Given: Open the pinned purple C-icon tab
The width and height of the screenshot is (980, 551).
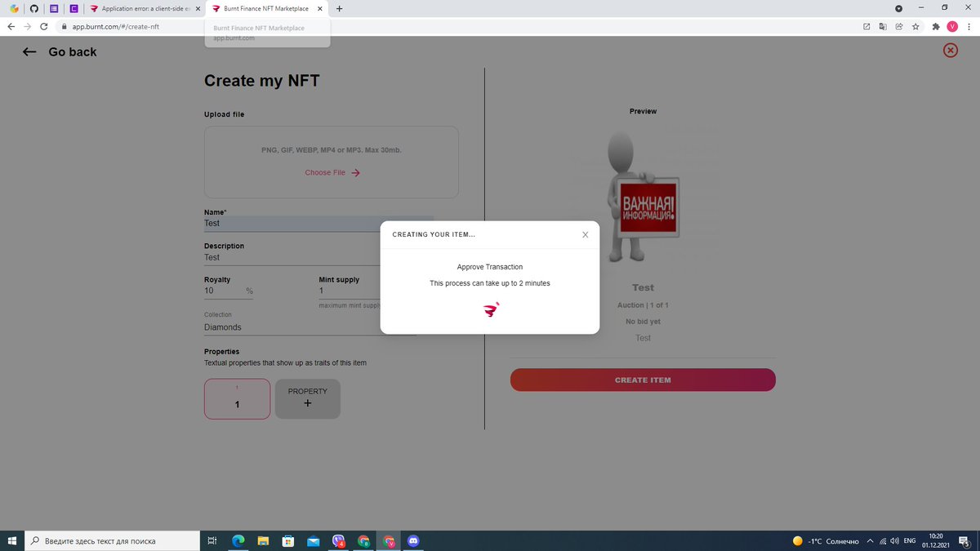Looking at the screenshot, I should (73, 8).
